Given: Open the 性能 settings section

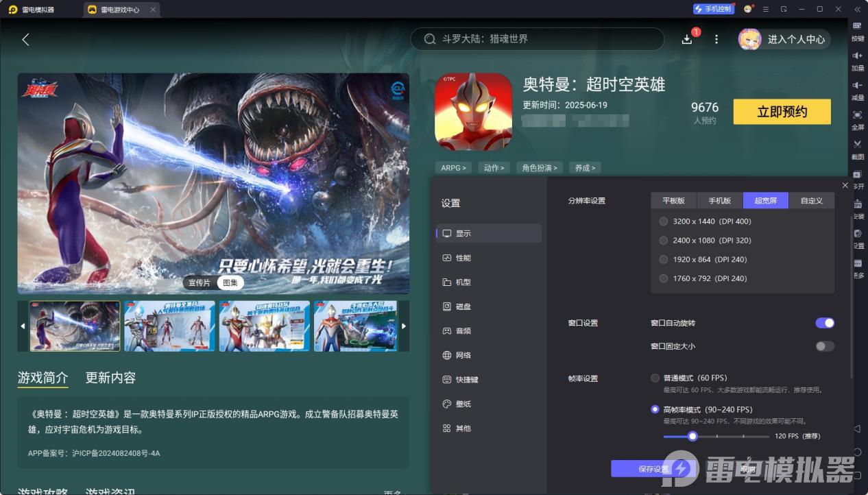Looking at the screenshot, I should (x=463, y=258).
